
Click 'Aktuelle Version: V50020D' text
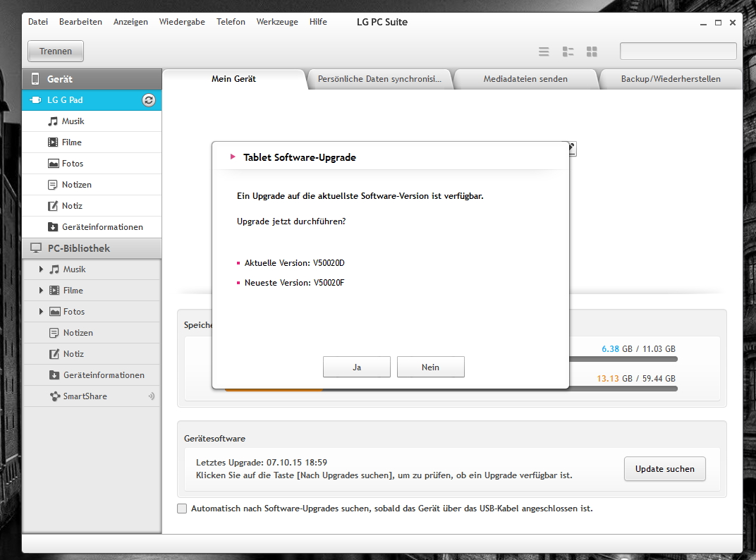point(295,263)
